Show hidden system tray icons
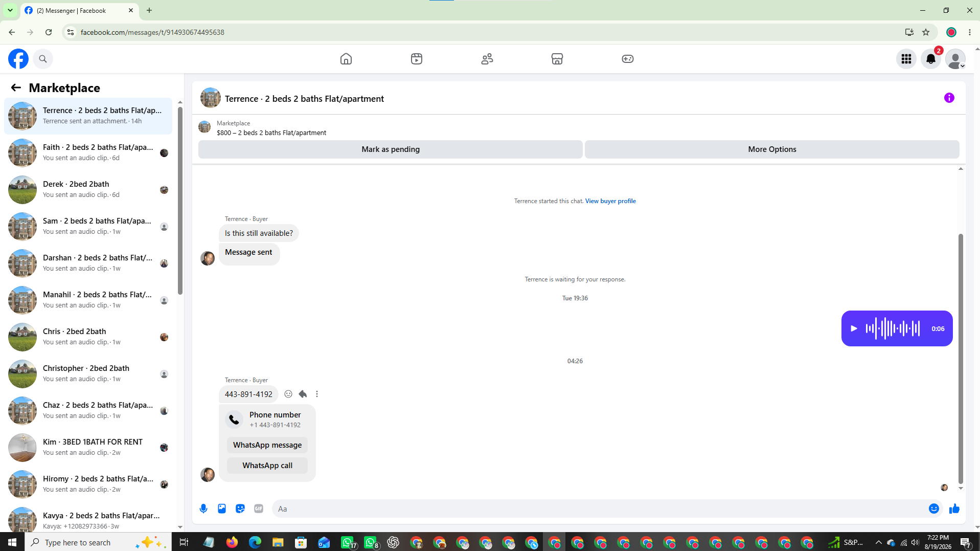Screen dimensions: 980x551 [x=878, y=542]
